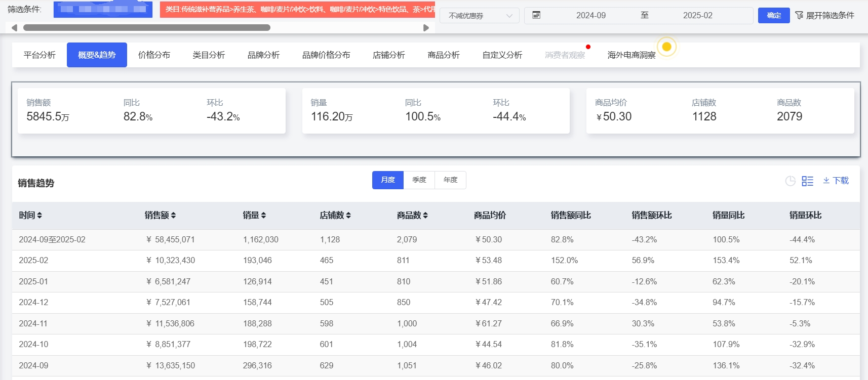The width and height of the screenshot is (868, 380).
Task: Click the horizontal filter scrollbar thumb
Action: (x=147, y=28)
